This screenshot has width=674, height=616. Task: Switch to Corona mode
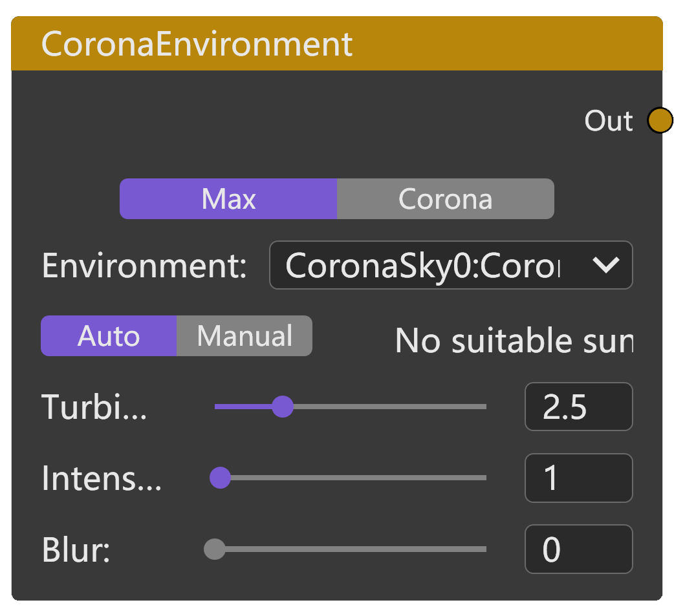point(445,199)
